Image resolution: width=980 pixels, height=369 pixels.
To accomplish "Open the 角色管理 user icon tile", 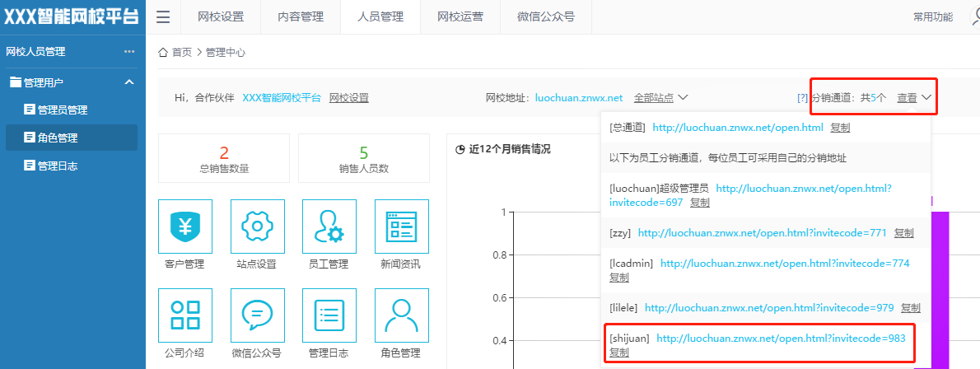I will [401, 315].
